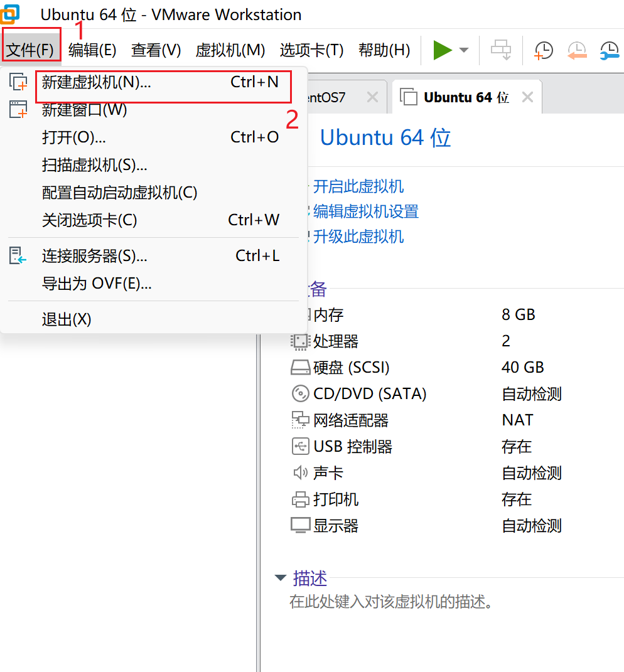
Task: Click the Ubuntu 64 位 tab icon
Action: coord(408,97)
